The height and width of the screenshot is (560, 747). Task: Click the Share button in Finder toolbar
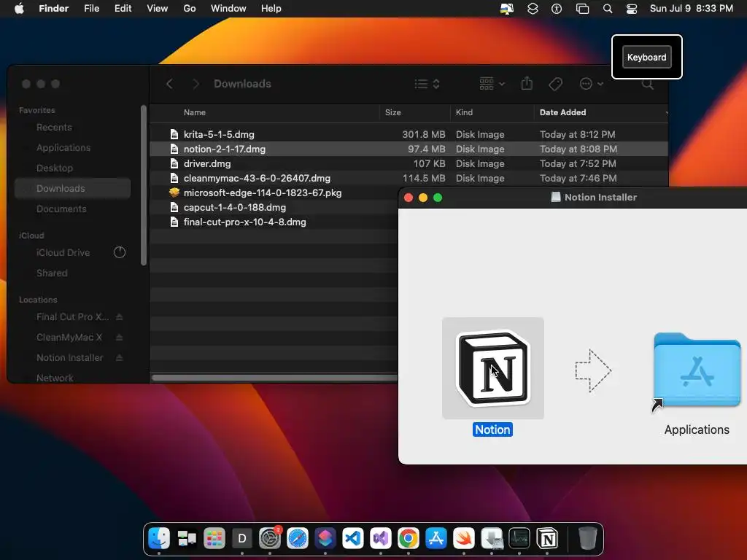(527, 84)
